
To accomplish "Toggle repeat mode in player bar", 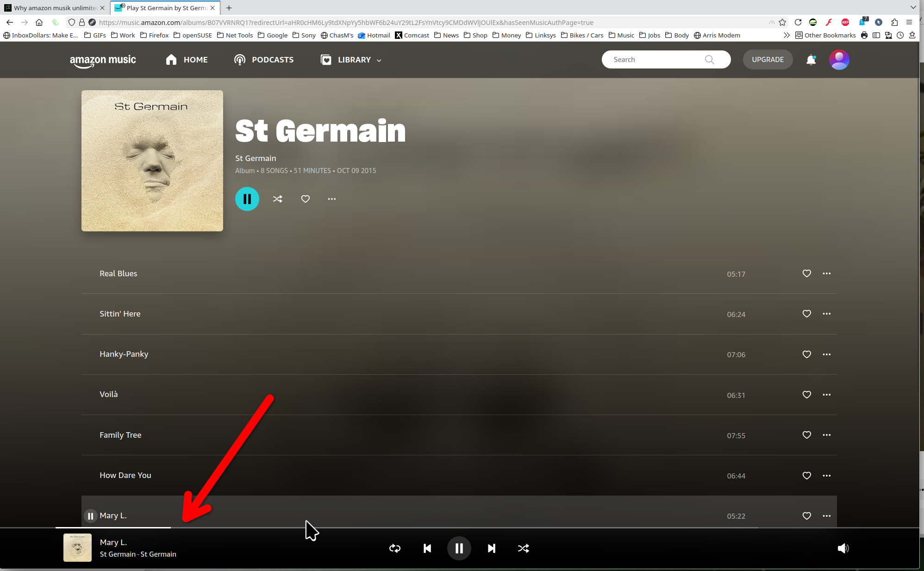I will [395, 548].
